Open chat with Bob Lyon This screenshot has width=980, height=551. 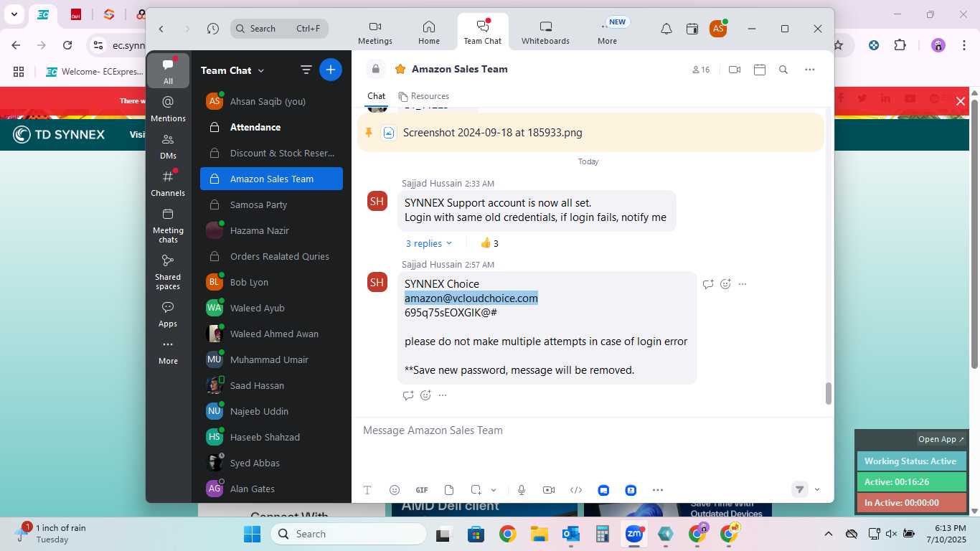click(x=271, y=282)
